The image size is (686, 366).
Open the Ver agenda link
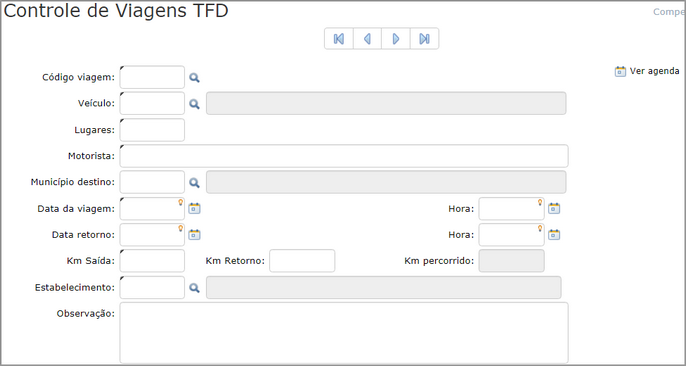[654, 71]
